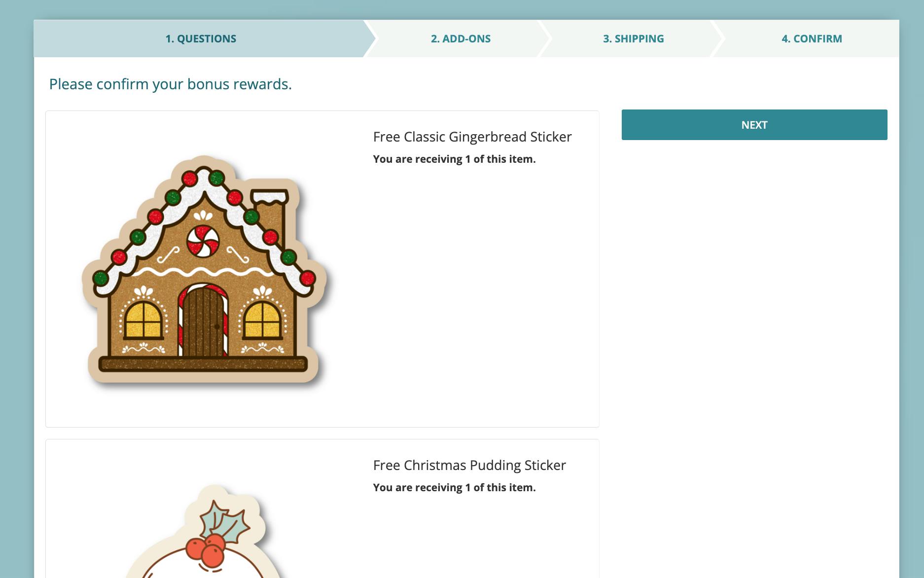Click the 'Please confirm your bonus rewards' heading
924x578 pixels.
171,84
